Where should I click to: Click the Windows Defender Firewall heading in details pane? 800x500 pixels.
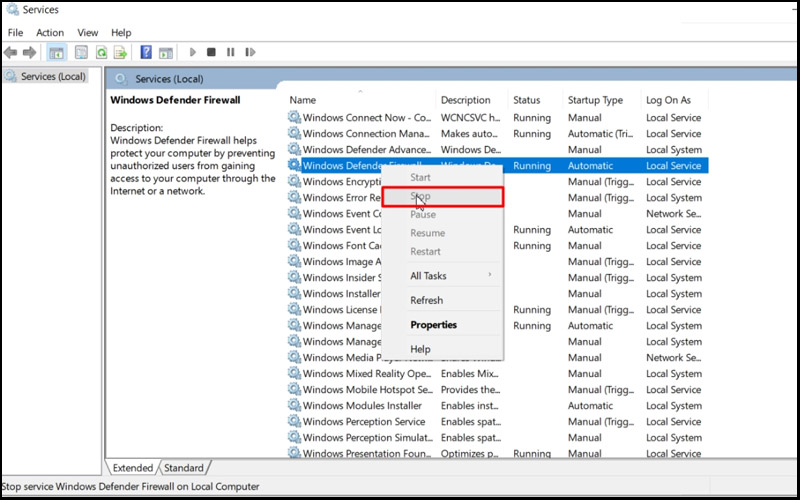[175, 100]
